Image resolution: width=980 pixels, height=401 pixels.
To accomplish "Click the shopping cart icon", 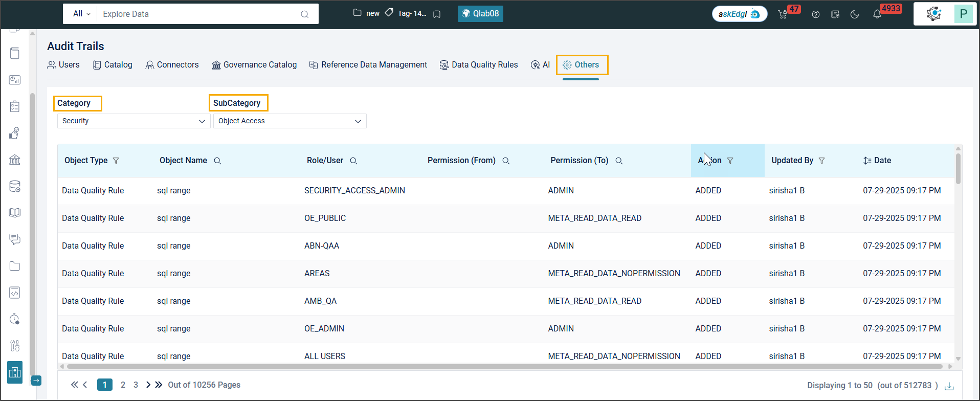I will 783,14.
